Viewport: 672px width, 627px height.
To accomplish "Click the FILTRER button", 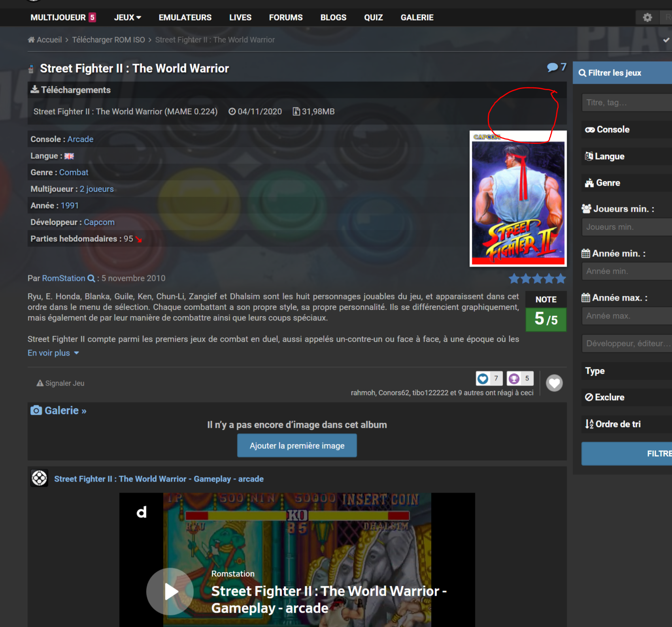I will click(x=627, y=454).
